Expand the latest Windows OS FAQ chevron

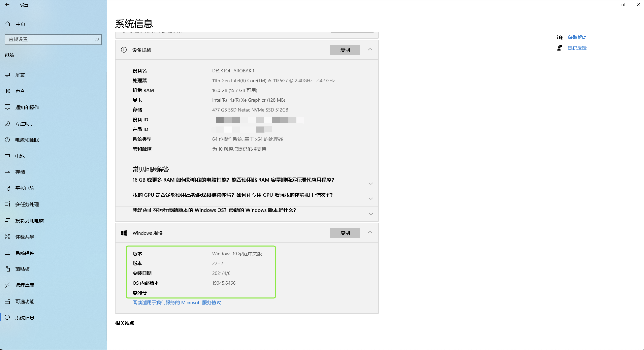371,214
